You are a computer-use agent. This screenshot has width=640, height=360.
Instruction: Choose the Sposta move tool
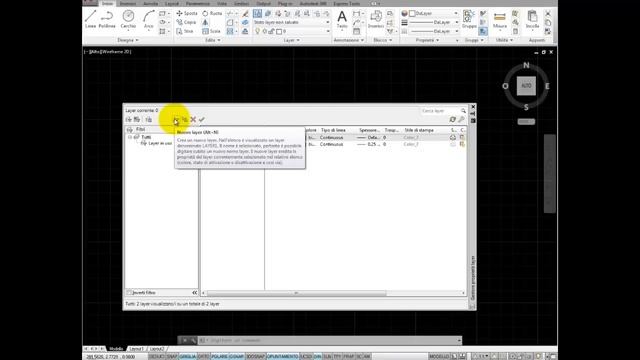[187, 13]
